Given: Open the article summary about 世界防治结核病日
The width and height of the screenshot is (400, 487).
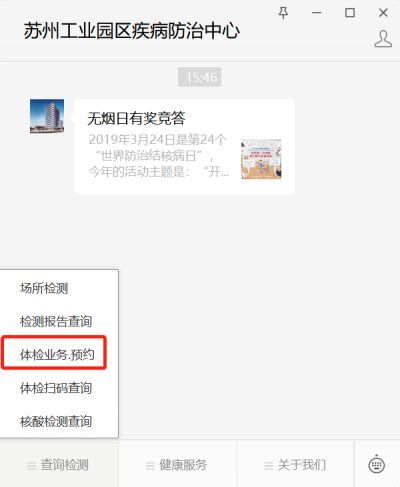Looking at the screenshot, I should point(159,155).
